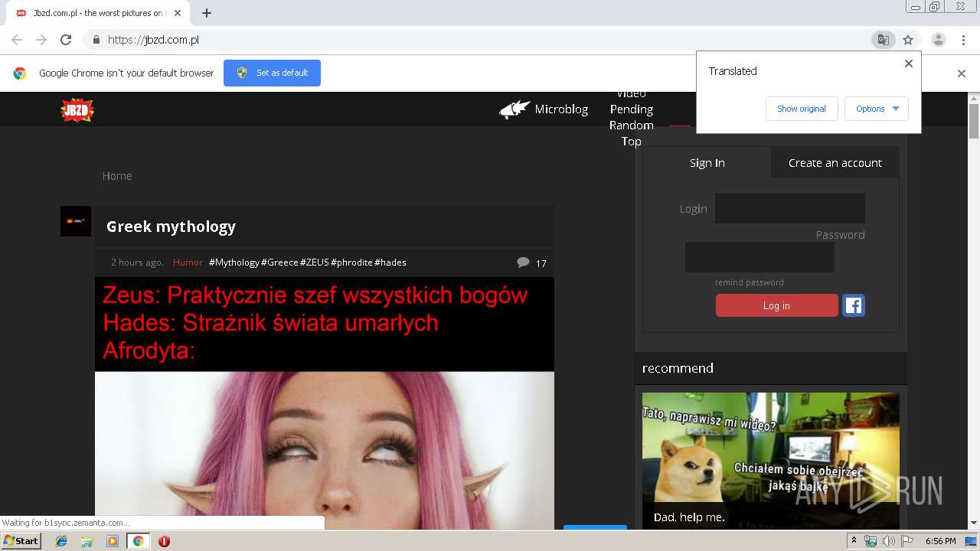
Task: Open the Random menu item
Action: coord(632,126)
